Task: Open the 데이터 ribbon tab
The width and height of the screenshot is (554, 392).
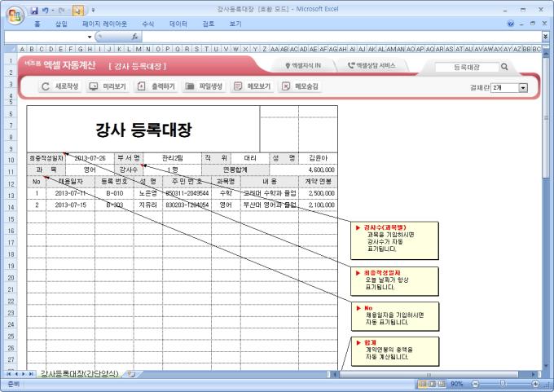Action: 178,24
